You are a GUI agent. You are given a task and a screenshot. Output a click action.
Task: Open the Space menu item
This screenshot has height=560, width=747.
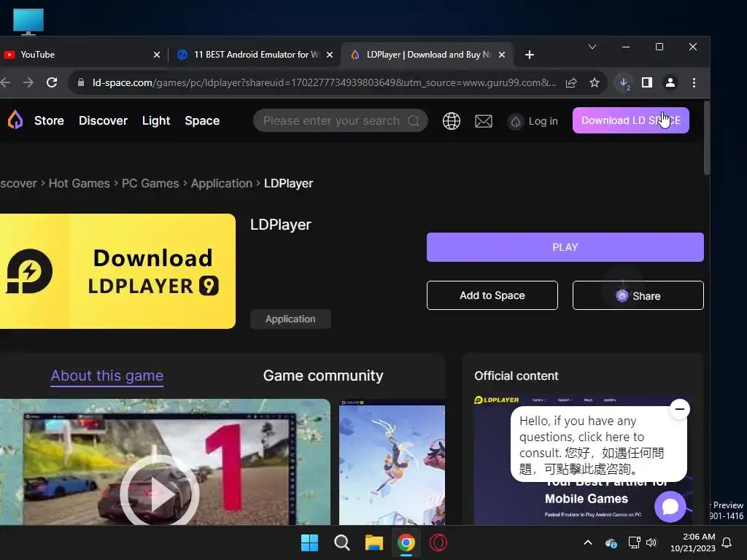pyautogui.click(x=202, y=120)
